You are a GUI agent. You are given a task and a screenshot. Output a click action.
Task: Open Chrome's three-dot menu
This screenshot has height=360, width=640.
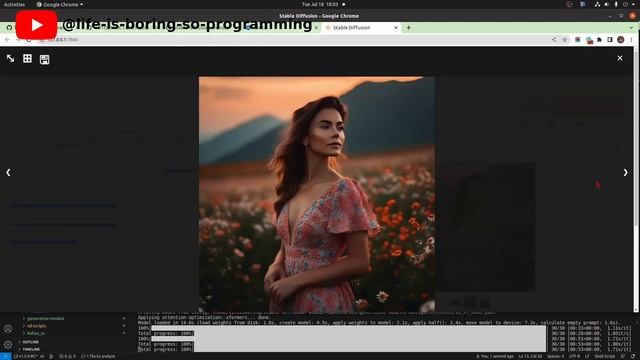pyautogui.click(x=631, y=40)
